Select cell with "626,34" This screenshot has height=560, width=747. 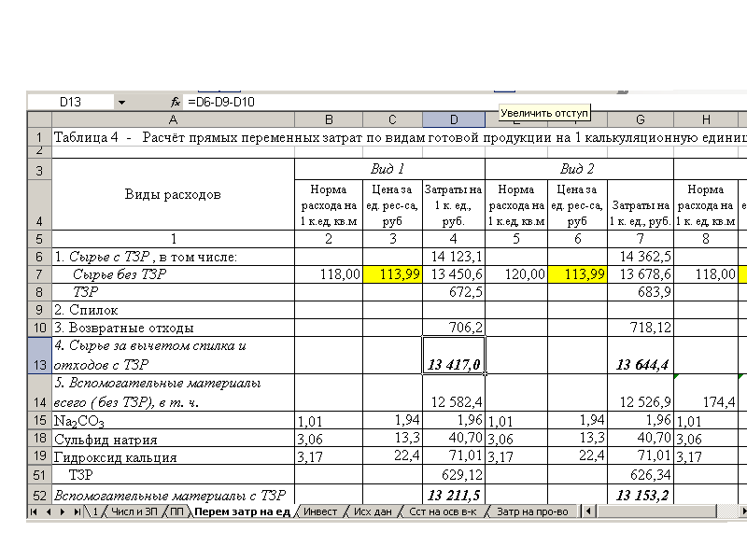[641, 475]
